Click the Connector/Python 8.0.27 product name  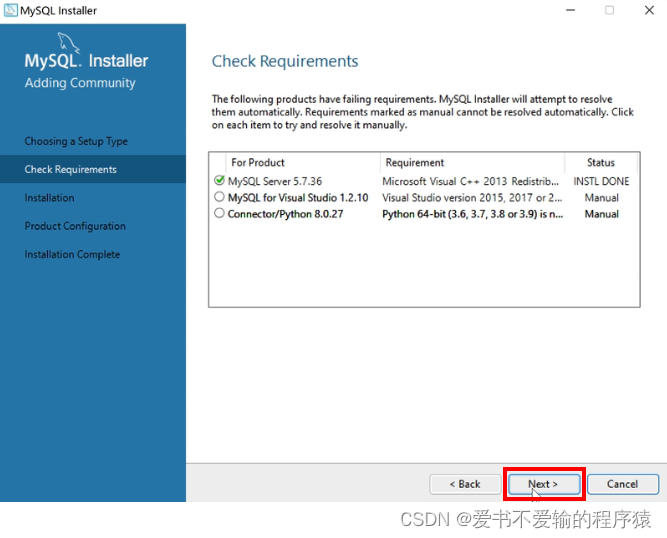[285, 214]
